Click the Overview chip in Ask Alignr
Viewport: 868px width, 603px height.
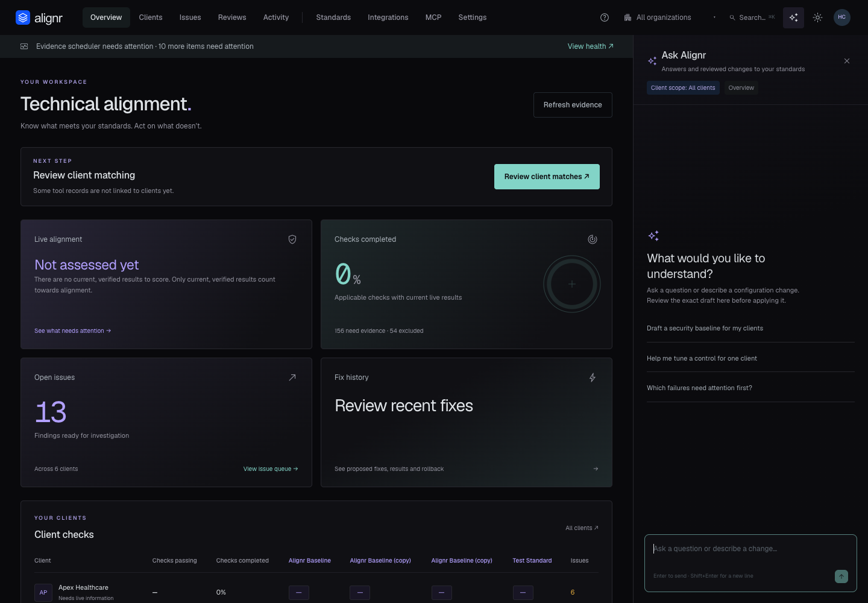[741, 88]
